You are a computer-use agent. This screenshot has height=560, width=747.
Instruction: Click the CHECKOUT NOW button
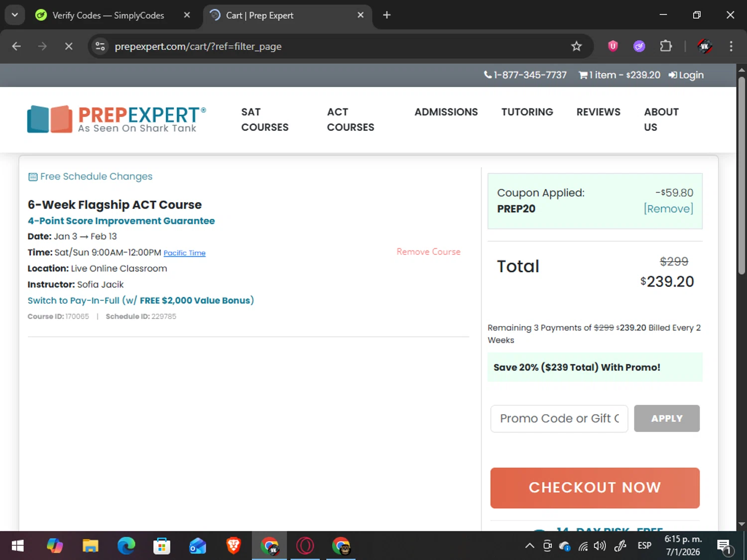(595, 488)
